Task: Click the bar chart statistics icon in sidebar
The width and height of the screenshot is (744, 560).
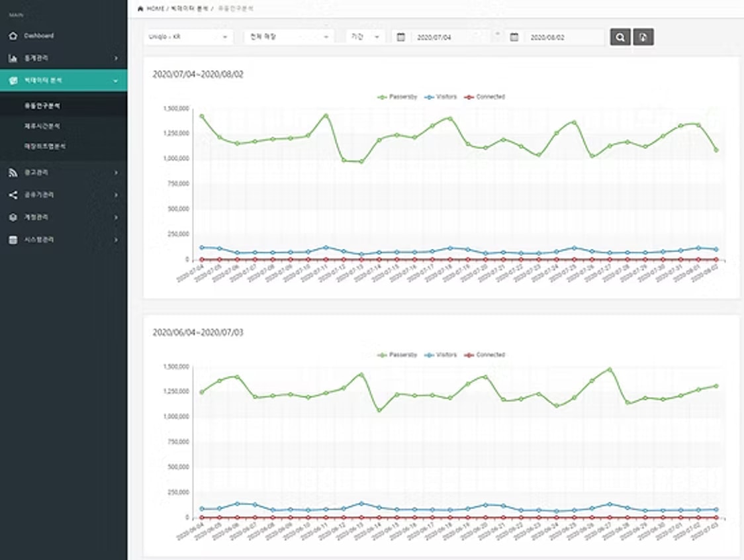Action: click(13, 58)
